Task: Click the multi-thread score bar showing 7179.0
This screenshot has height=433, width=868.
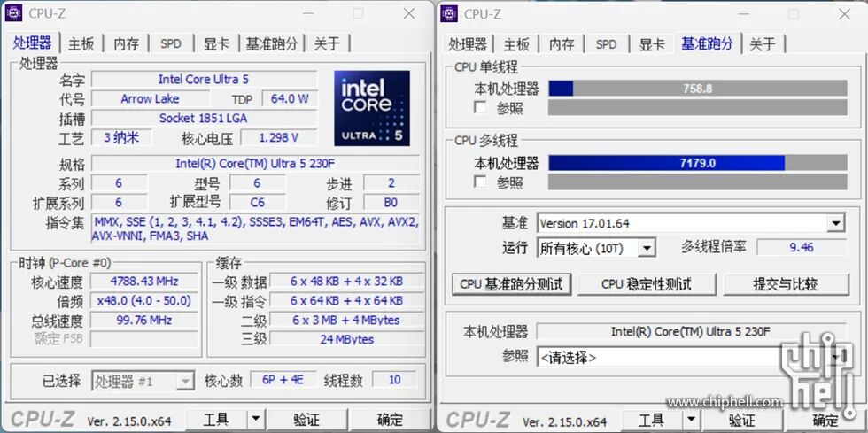Action: coord(698,163)
